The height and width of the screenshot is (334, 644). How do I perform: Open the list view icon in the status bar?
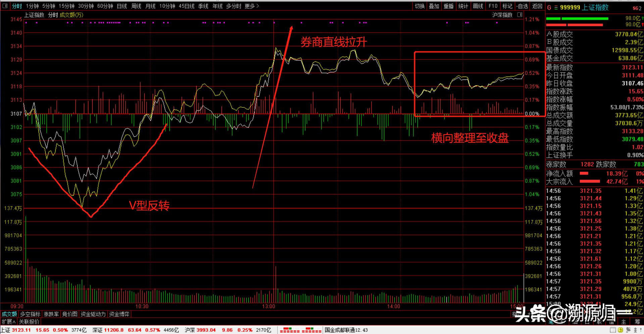click(613, 330)
